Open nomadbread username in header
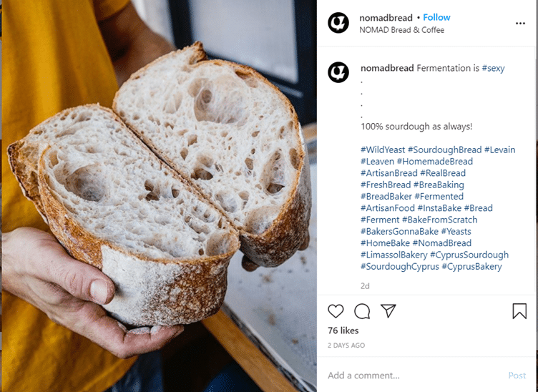The image size is (538, 392). (x=386, y=18)
